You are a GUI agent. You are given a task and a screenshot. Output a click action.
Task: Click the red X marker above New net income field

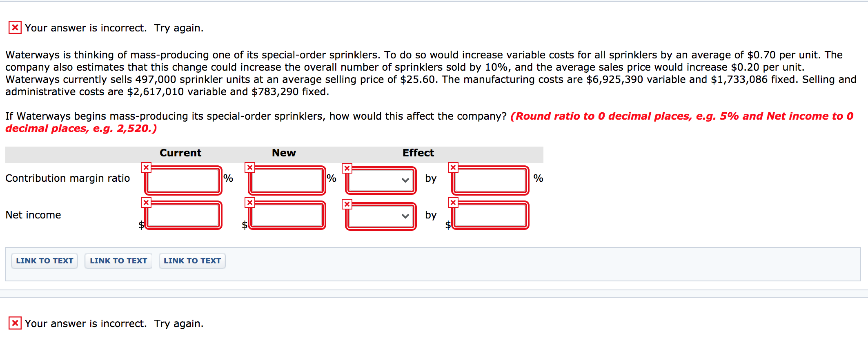pos(249,203)
